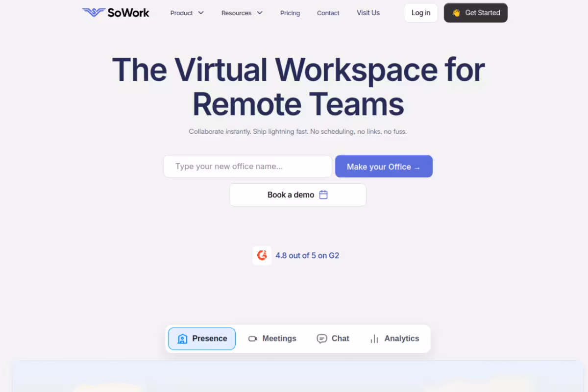The height and width of the screenshot is (392, 588).
Task: Open the Contact page
Action: click(x=328, y=13)
